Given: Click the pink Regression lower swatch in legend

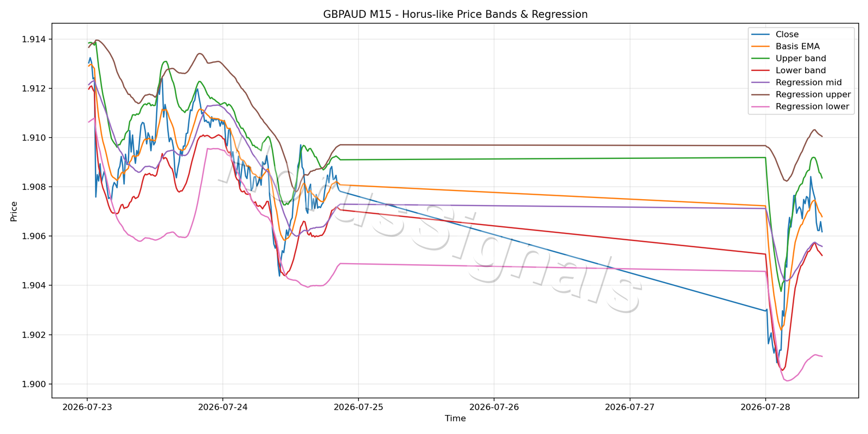Looking at the screenshot, I should [760, 106].
